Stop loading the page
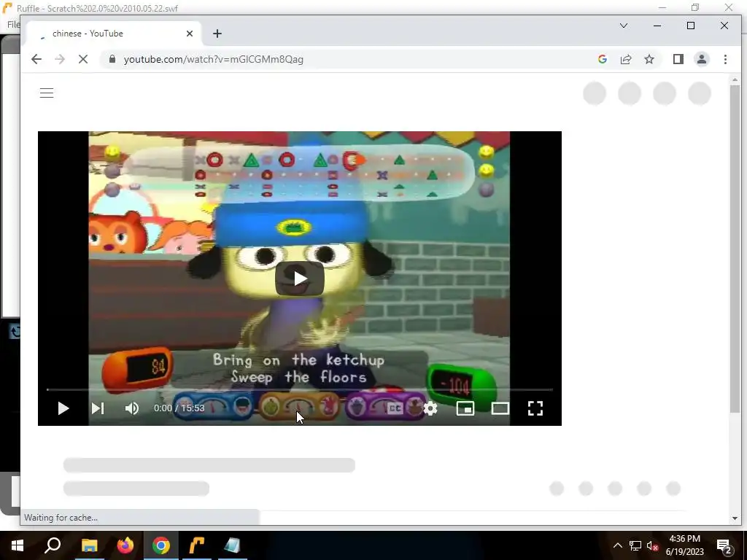The height and width of the screenshot is (560, 747). click(83, 59)
